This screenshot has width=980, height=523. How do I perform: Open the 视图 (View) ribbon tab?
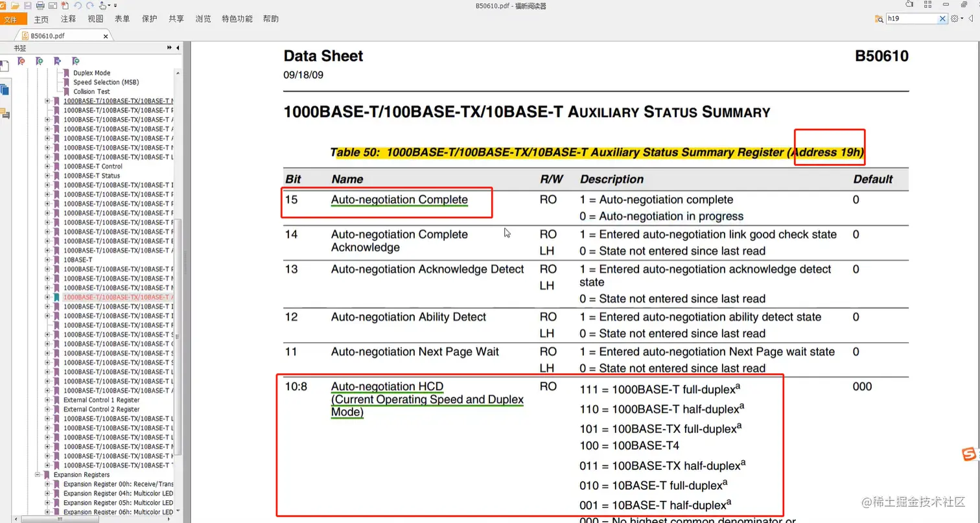(95, 19)
